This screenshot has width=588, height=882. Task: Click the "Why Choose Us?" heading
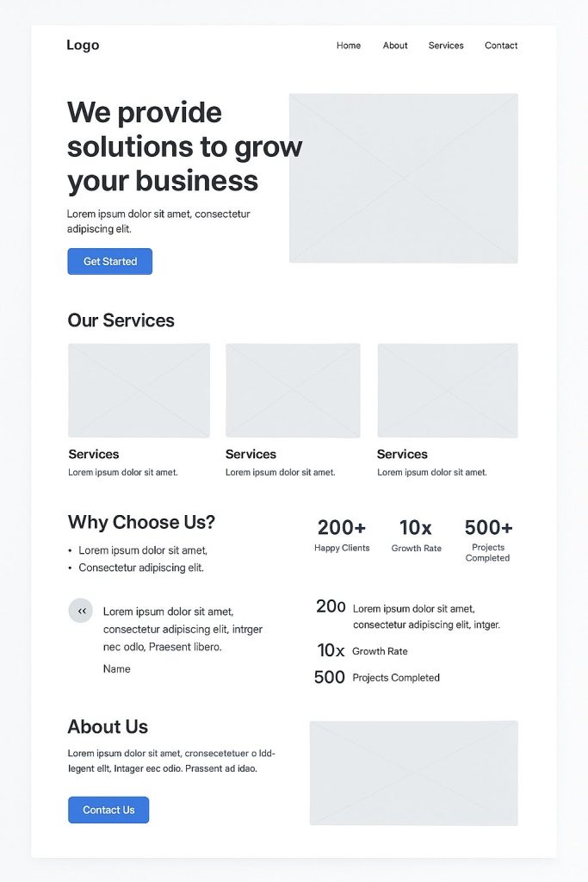pos(141,522)
